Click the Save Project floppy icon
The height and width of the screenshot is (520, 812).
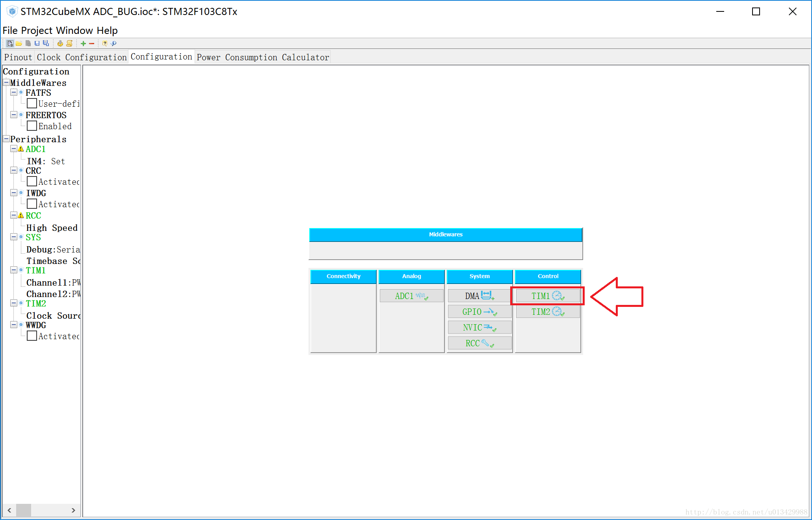coord(37,43)
